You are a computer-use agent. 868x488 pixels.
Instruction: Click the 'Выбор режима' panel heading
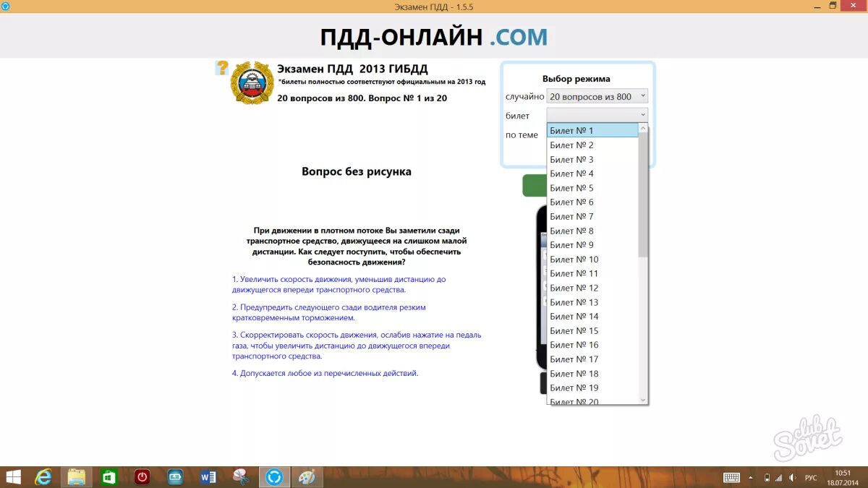pos(576,79)
